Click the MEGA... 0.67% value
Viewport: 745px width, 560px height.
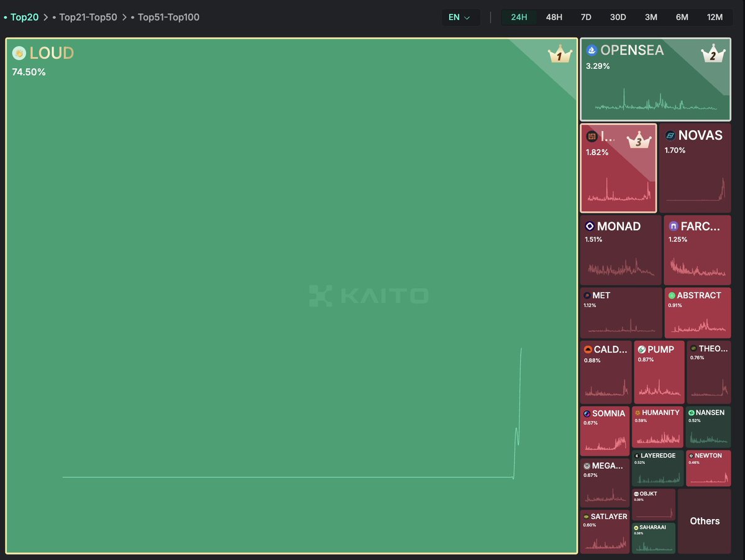coord(590,475)
